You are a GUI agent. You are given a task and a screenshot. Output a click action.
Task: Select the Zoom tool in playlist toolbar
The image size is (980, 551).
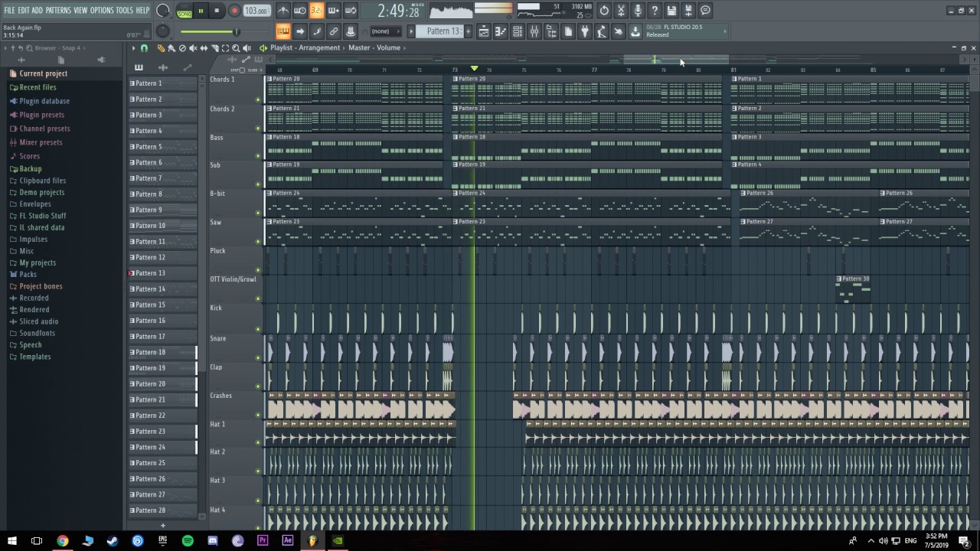coord(236,47)
